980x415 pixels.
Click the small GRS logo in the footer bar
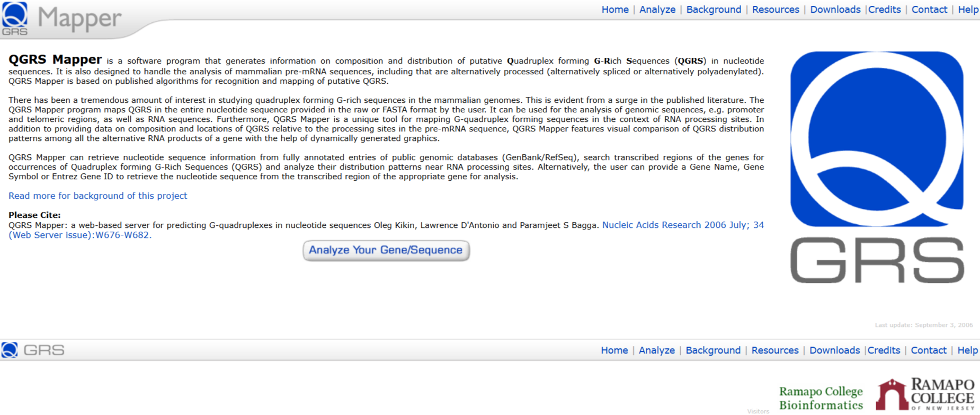point(33,350)
